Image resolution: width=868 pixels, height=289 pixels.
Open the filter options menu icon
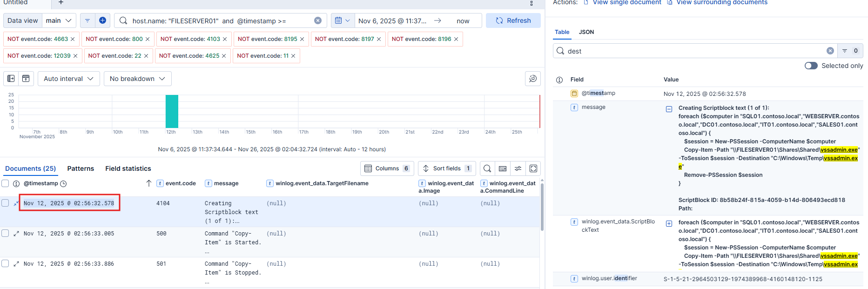pos(87,20)
